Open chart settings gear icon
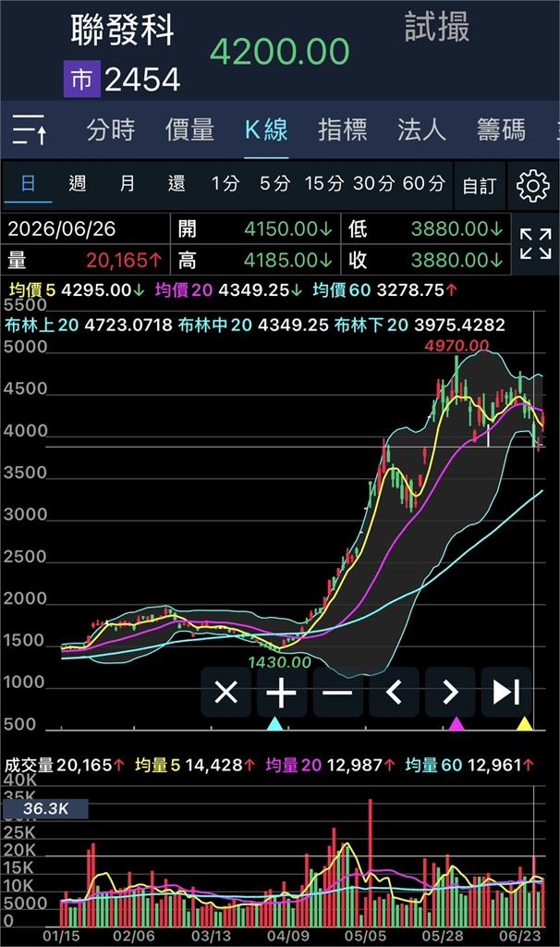The width and height of the screenshot is (560, 947). (533, 185)
